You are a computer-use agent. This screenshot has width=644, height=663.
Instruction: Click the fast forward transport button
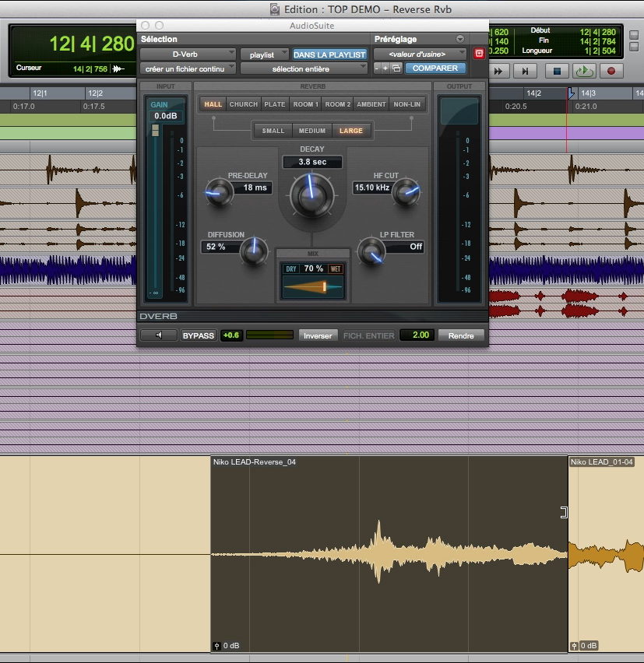[x=498, y=71]
